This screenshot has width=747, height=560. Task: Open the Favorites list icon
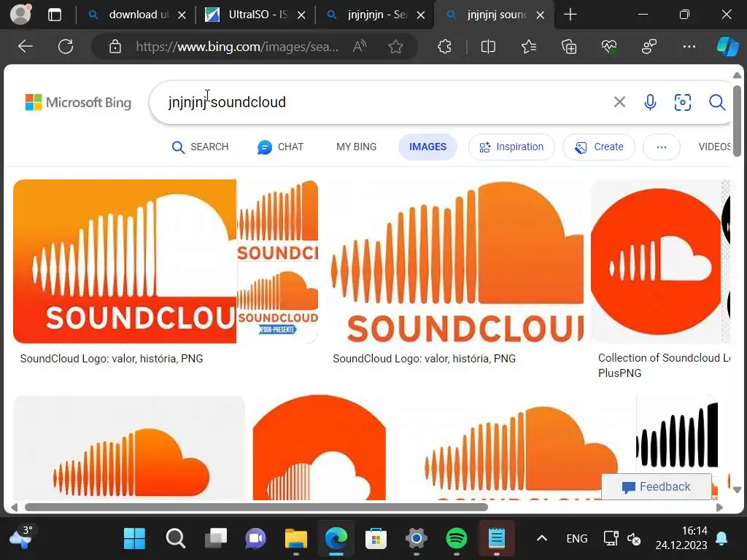click(x=529, y=47)
